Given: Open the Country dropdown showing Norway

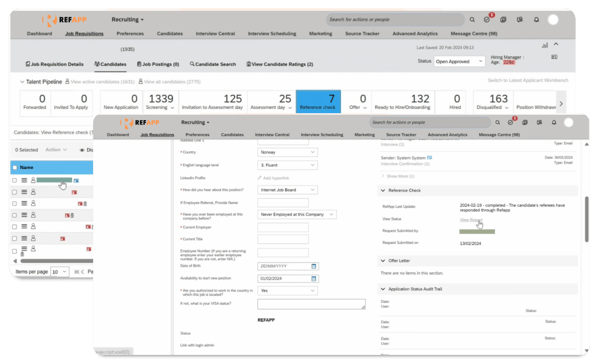Looking at the screenshot, I should point(287,152).
